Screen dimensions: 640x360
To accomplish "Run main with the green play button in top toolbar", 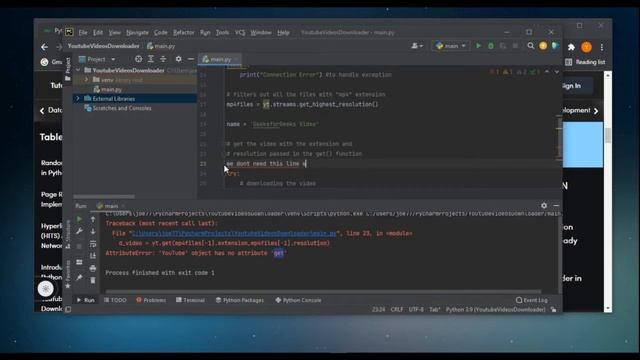I will (478, 46).
